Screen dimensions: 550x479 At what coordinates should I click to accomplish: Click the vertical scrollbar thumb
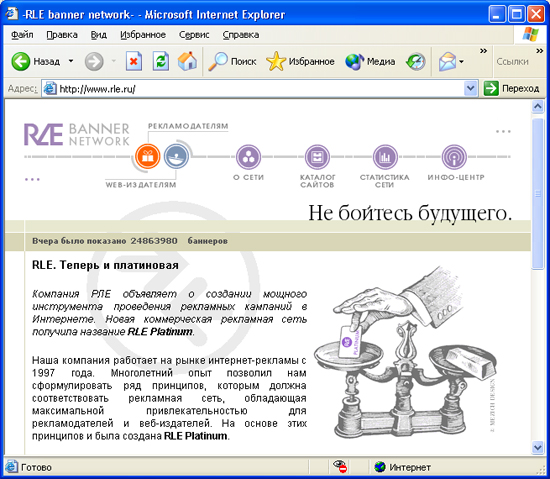(537, 194)
